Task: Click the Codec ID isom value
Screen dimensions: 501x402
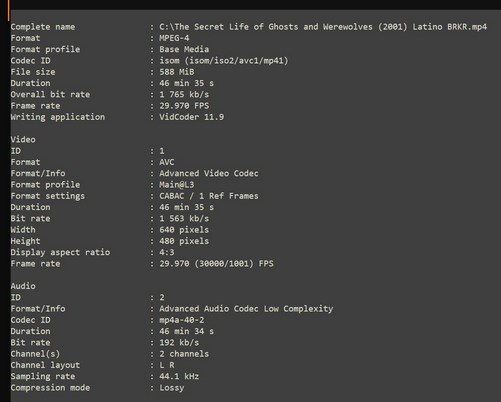Action: click(x=224, y=61)
